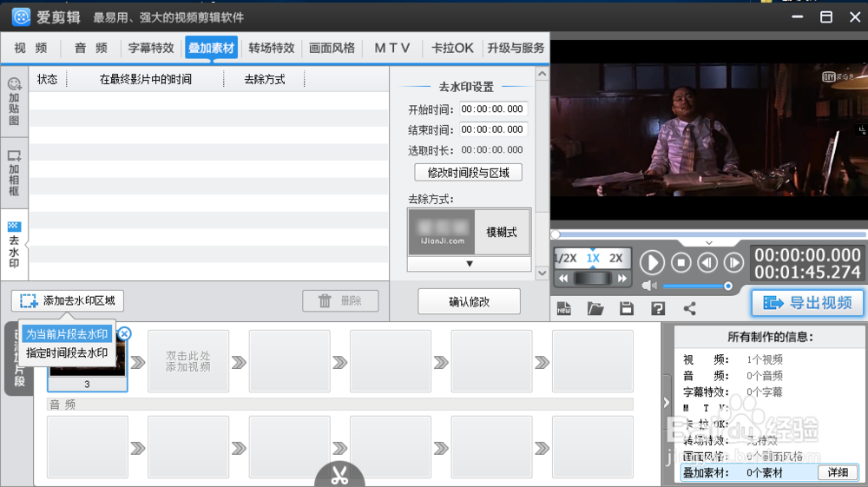Select the 模糊式 removal style preview
This screenshot has height=487, width=868.
click(470, 233)
